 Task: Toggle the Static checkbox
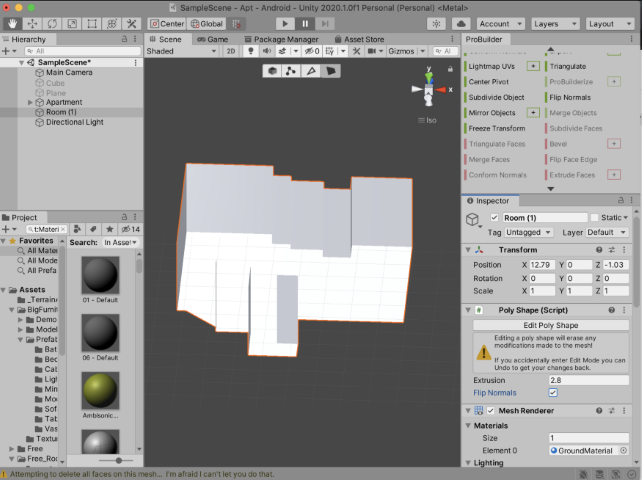click(x=594, y=218)
